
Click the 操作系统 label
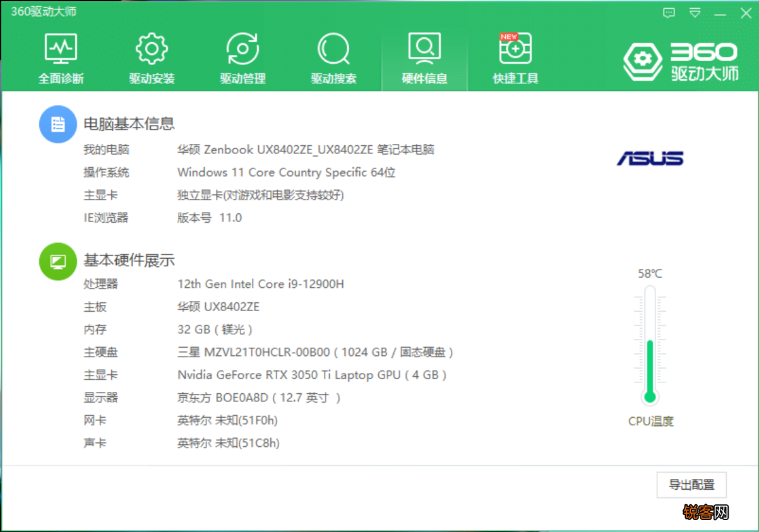tap(106, 172)
